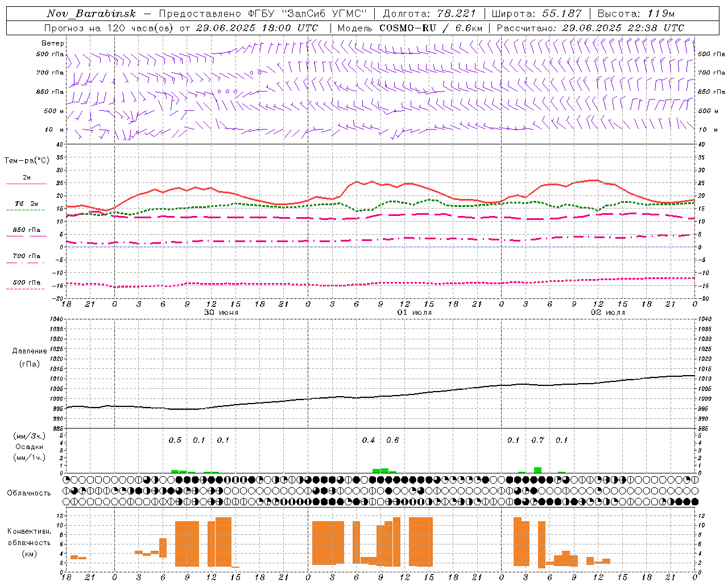Click the '500 м' wind level label on left axis
This screenshot has width=728, height=582.
pyautogui.click(x=54, y=111)
